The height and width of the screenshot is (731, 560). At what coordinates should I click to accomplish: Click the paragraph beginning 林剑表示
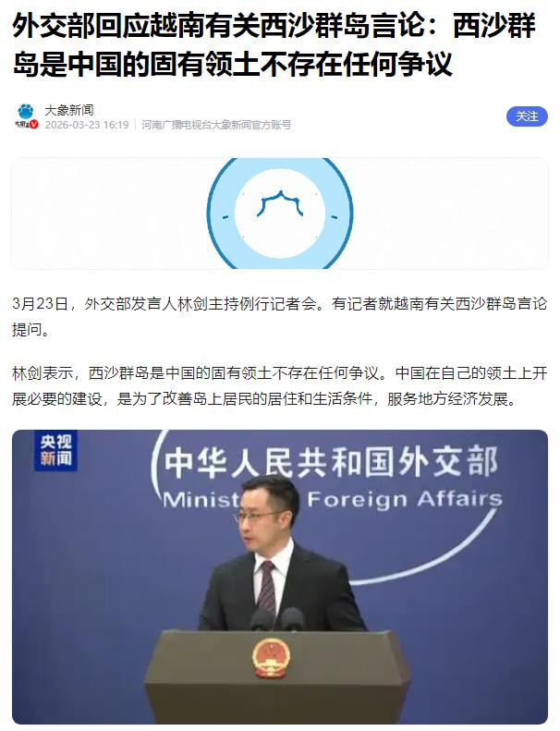point(280,386)
